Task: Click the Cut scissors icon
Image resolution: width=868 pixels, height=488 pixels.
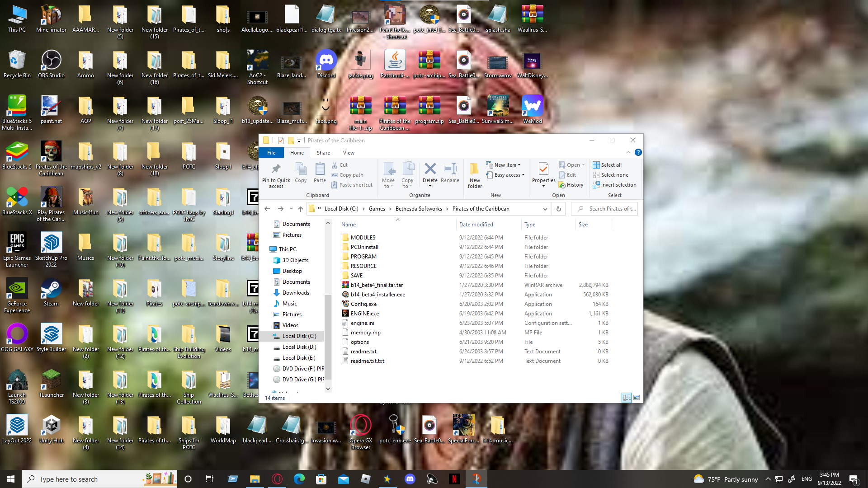Action: coord(335,165)
